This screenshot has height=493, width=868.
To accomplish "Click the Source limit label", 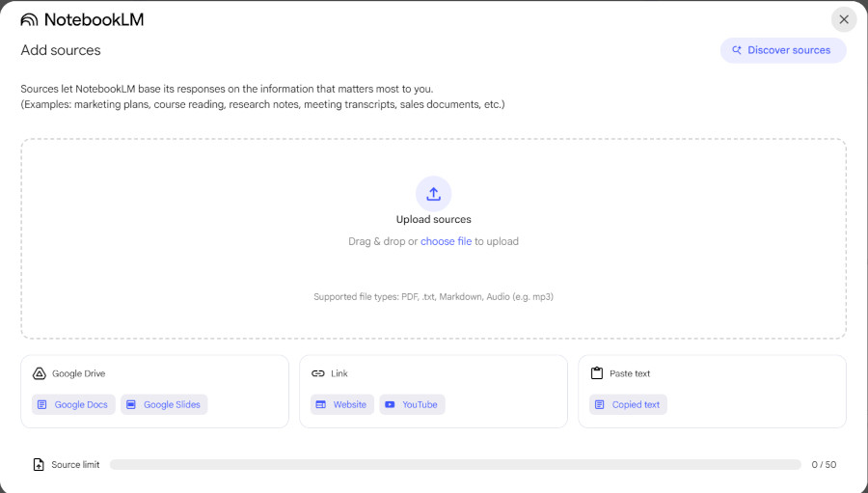I will point(75,465).
